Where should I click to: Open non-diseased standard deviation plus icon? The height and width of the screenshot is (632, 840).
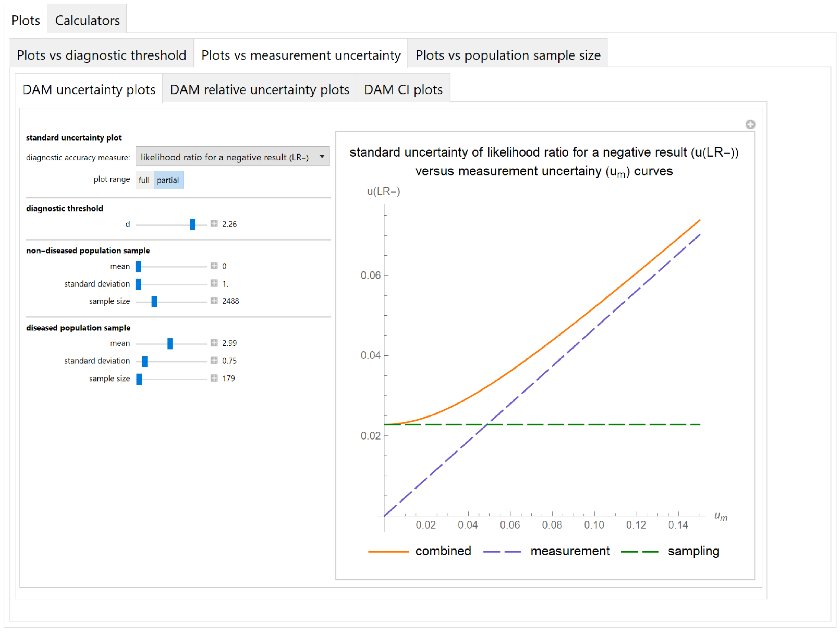coord(214,283)
